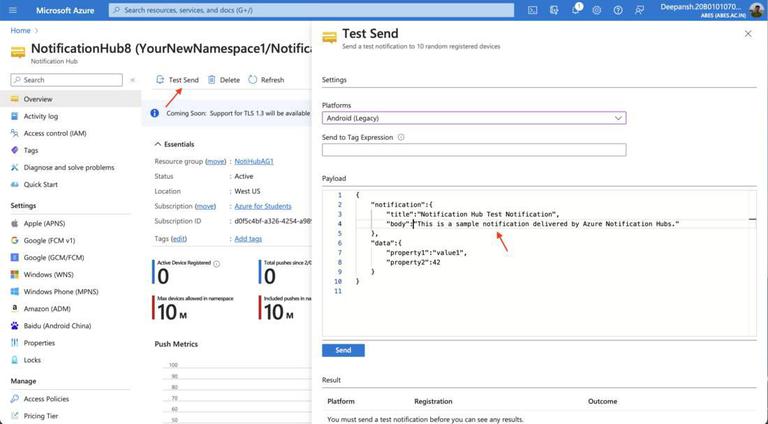768x424 pixels.
Task: Click the Home breadcrumb link
Action: [x=21, y=30]
